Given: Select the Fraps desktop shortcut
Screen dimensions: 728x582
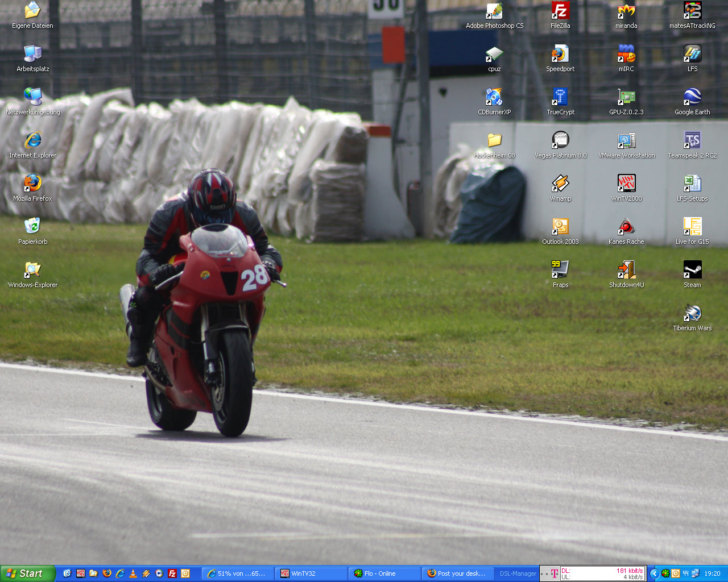Looking at the screenshot, I should point(561,275).
